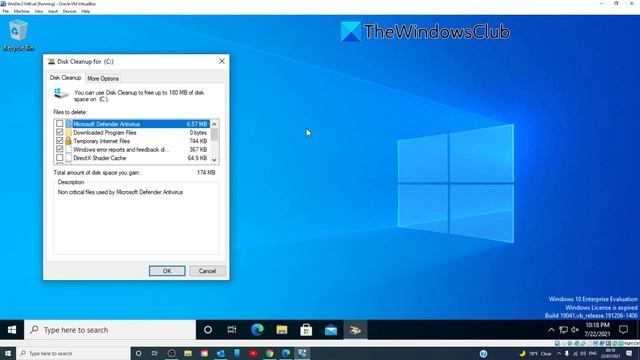Open File Explorer from the guest taskbar
The height and width of the screenshot is (360, 640).
click(x=282, y=330)
